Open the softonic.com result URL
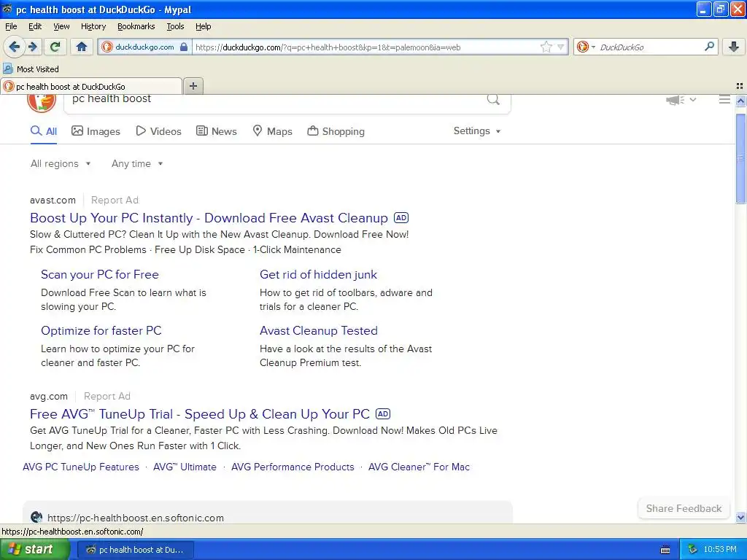747x560 pixels. point(135,518)
